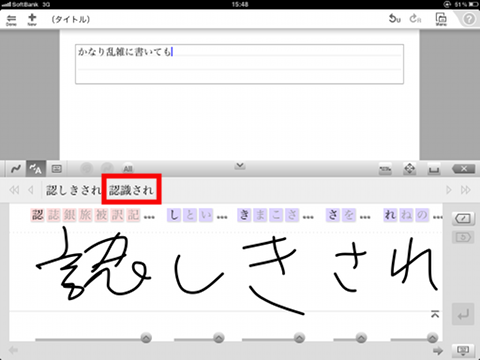Jump to last candidates with double-right arrow
The height and width of the screenshot is (360, 480).
click(466, 190)
